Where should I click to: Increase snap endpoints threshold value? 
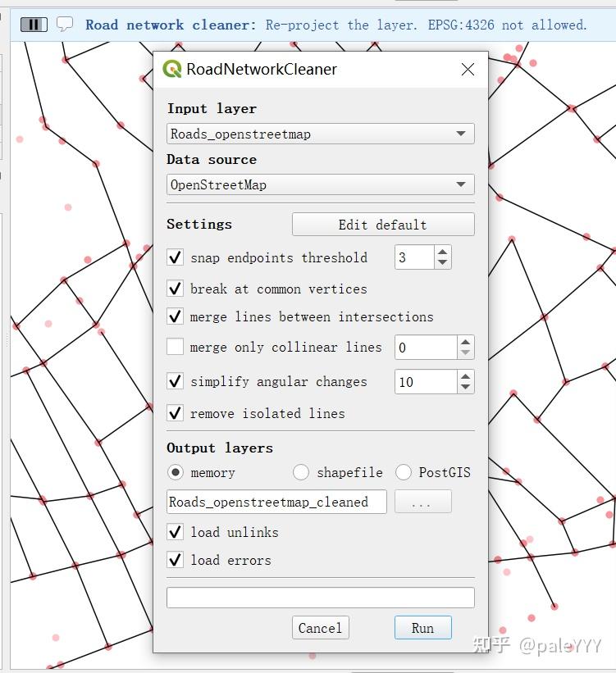442,252
